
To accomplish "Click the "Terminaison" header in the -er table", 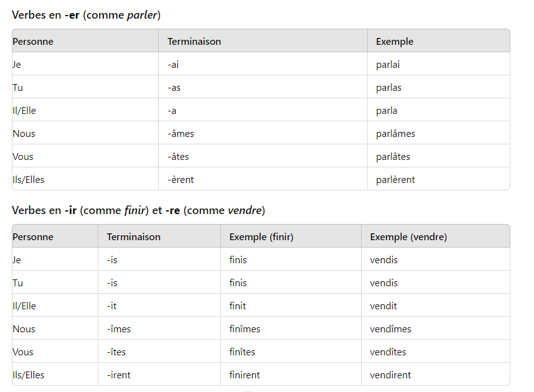I will [x=194, y=42].
